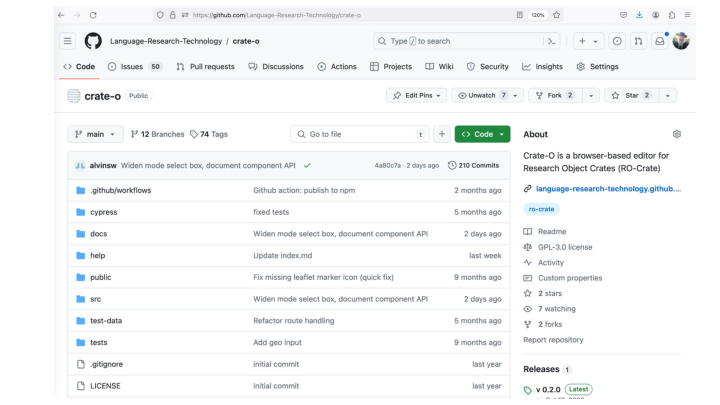Open the notifications inbox icon
Image resolution: width=720 pixels, height=405 pixels.
click(660, 41)
